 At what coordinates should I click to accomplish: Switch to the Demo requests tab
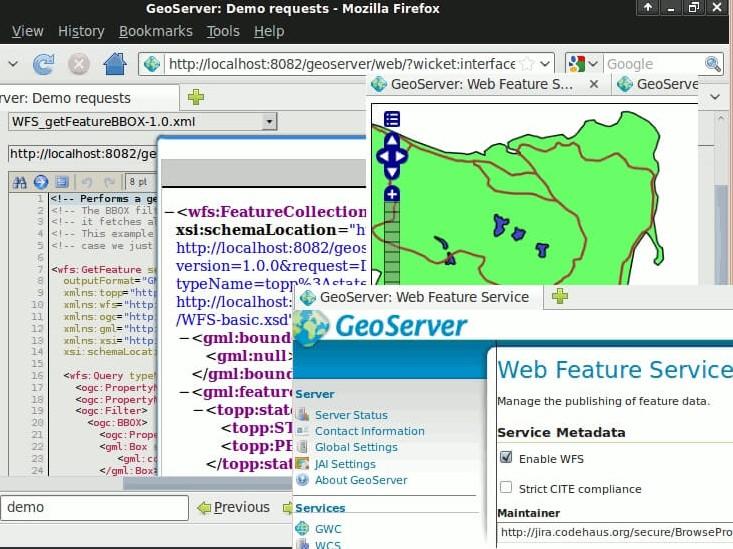coord(89,98)
